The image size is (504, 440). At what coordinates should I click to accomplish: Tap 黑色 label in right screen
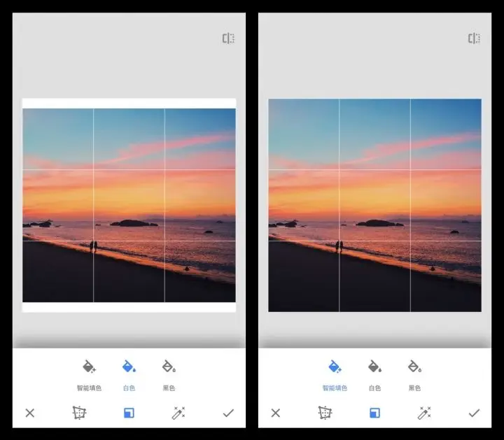414,388
